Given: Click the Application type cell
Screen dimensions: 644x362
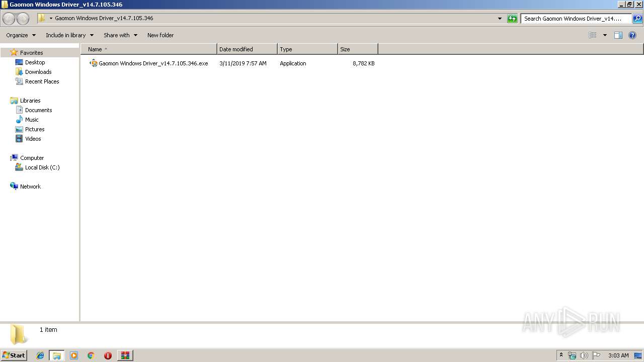Looking at the screenshot, I should click(293, 63).
